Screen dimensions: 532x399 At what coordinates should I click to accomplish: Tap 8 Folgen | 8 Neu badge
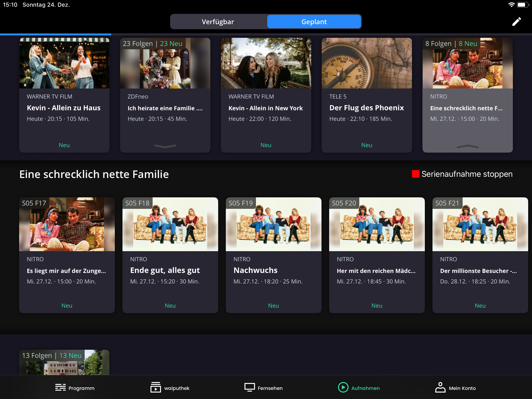point(451,44)
